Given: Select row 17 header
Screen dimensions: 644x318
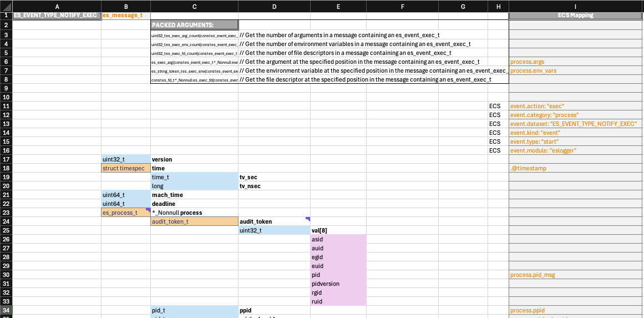Looking at the screenshot, I should click(6, 159).
